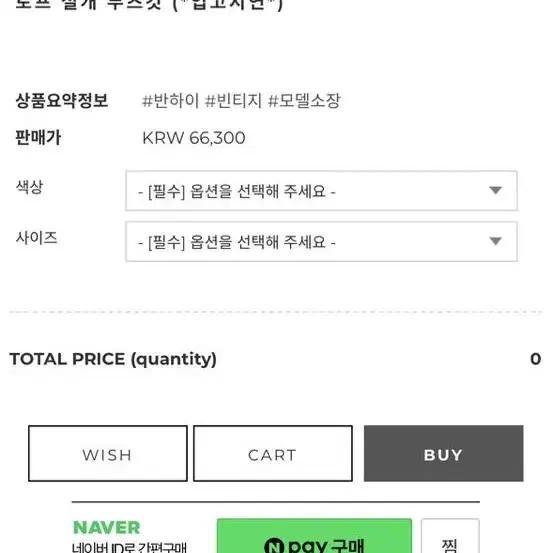Click the 네이버 ID로 간편구매 text
The height and width of the screenshot is (553, 553).
(x=129, y=547)
